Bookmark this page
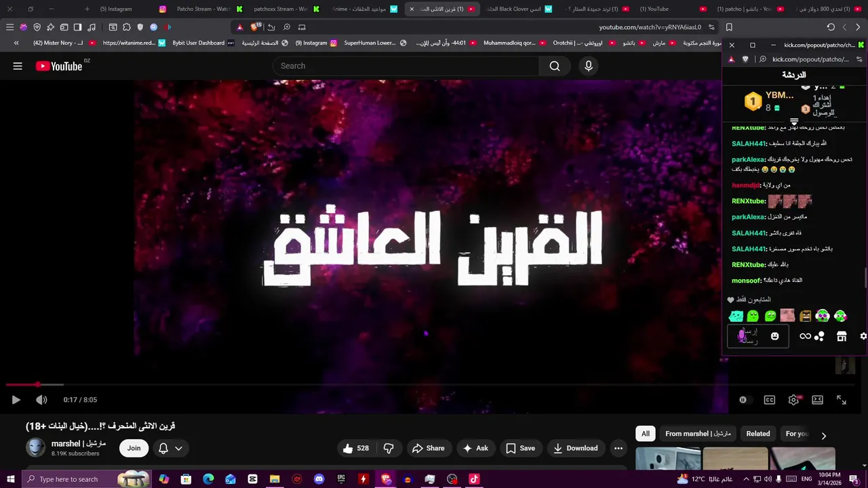This screenshot has width=868, height=488. pyautogui.click(x=729, y=27)
